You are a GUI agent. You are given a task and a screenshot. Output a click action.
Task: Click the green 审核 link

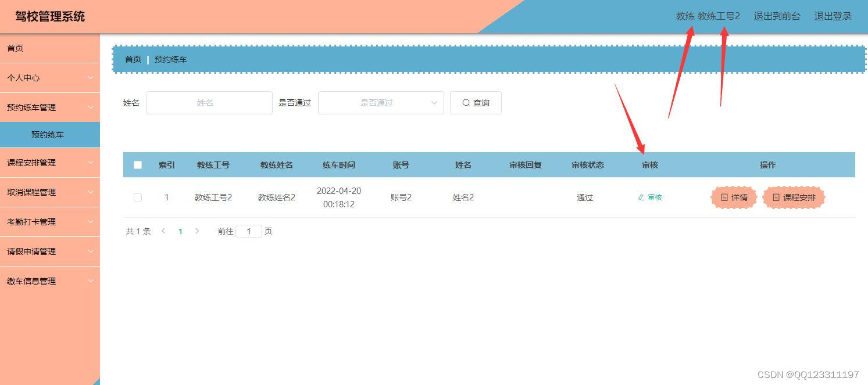[x=650, y=197]
